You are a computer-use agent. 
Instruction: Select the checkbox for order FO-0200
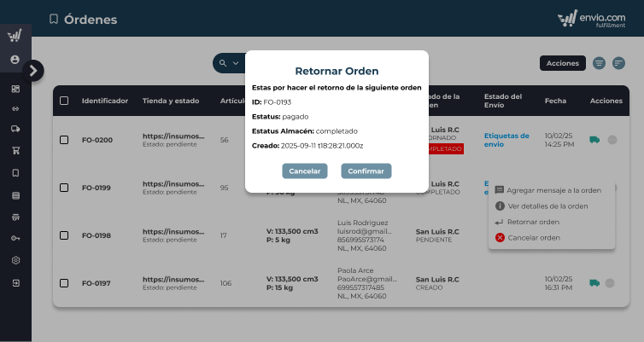click(64, 140)
